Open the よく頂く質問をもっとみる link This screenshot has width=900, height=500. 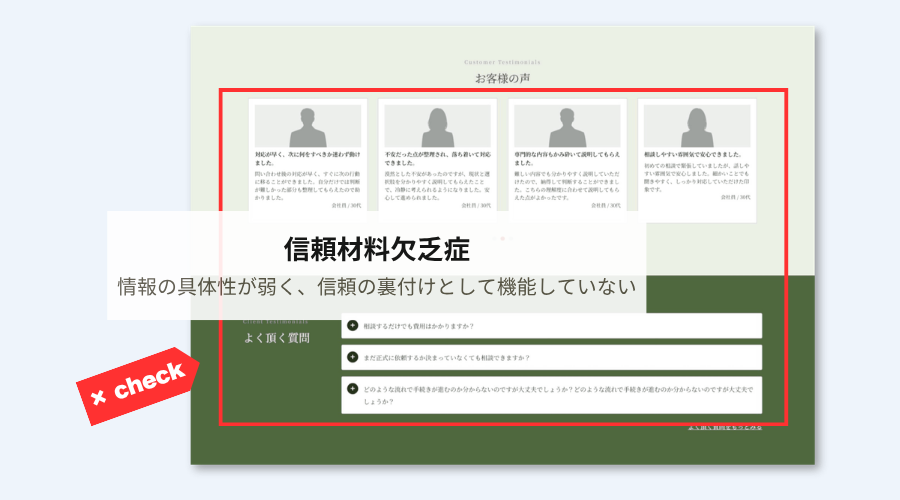point(725,427)
